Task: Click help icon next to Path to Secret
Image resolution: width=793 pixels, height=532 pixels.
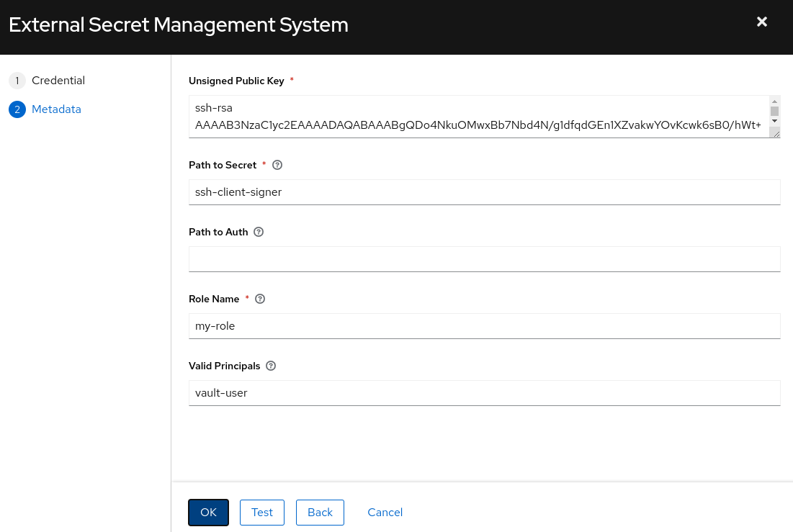Action: point(277,165)
